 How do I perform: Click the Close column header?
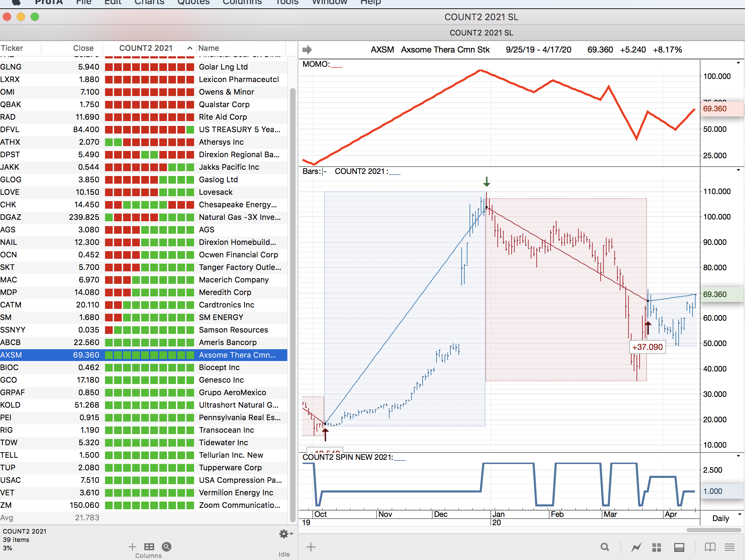click(x=83, y=48)
